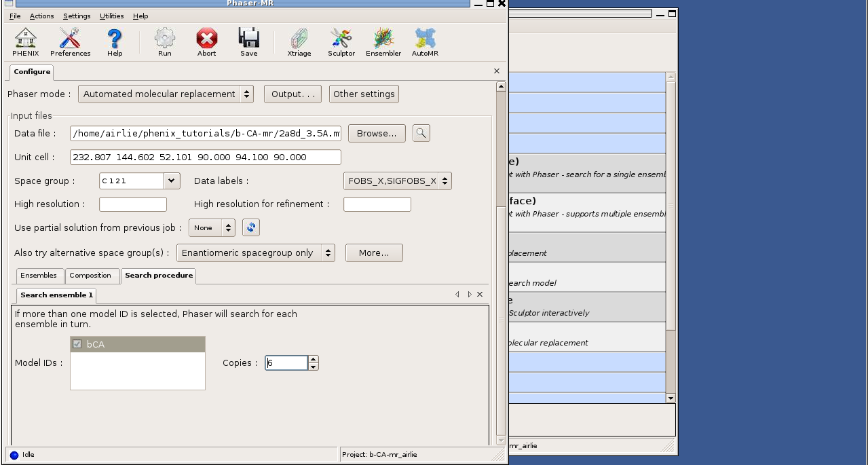Expand the Phaser mode dropdown

tap(166, 94)
